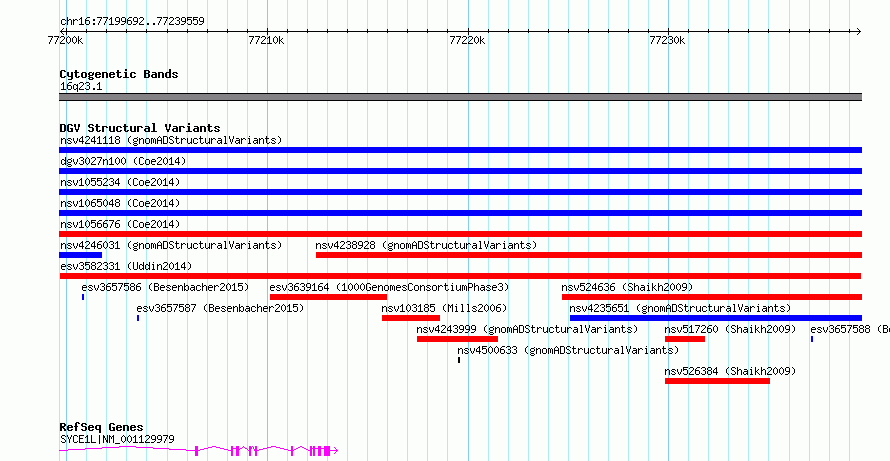Screen dimensions: 890x461
Task: Click the gray 16q23.1 cytogenetic band bar
Action: [460, 97]
